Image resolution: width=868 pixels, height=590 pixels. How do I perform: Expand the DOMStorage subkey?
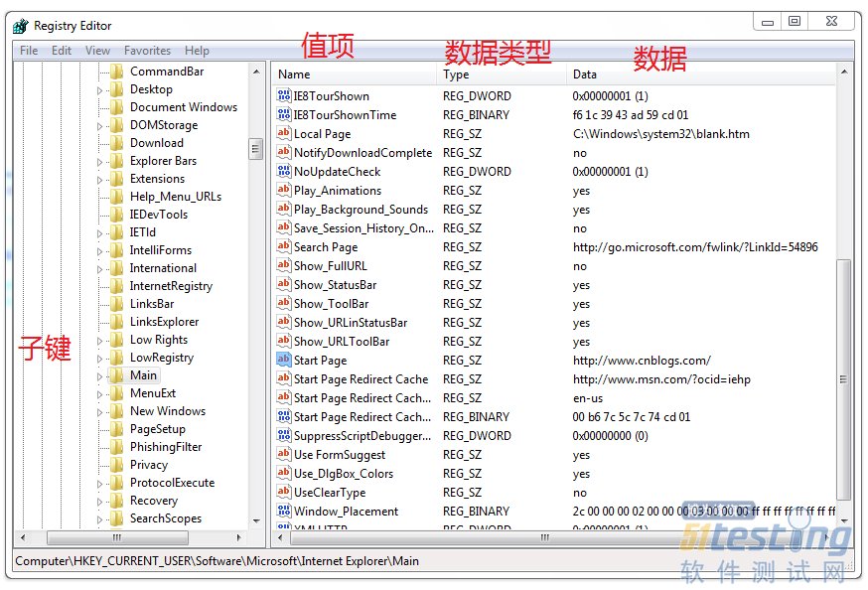[x=99, y=126]
